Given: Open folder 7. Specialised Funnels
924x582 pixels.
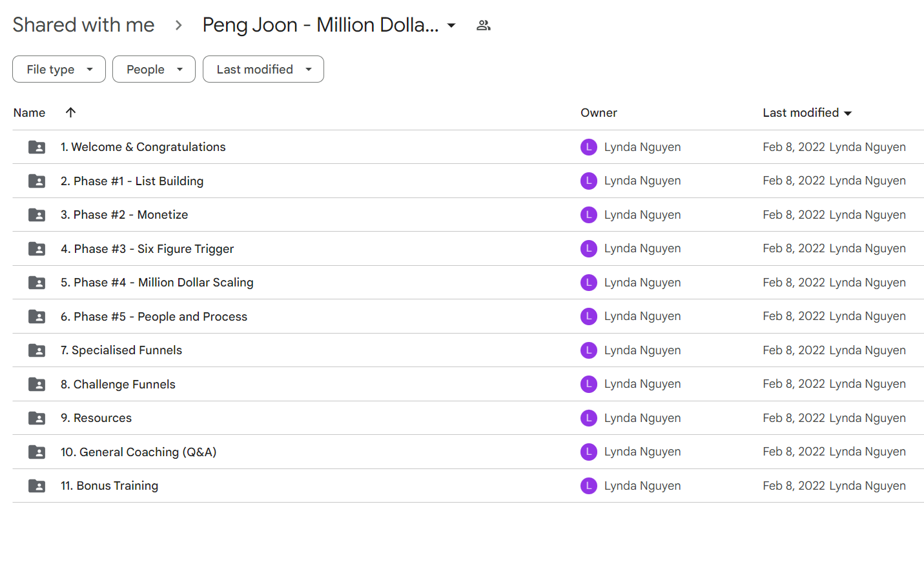Looking at the screenshot, I should [121, 350].
